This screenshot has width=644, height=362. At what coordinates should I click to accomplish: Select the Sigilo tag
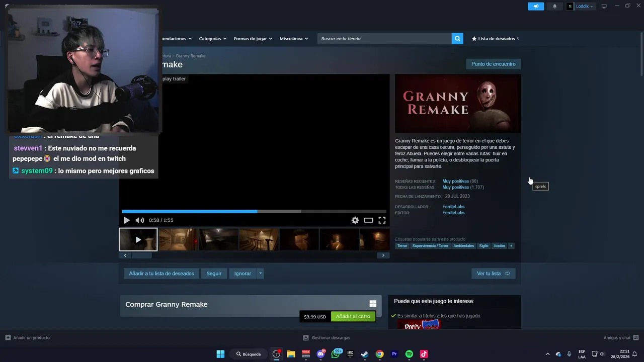point(484,246)
